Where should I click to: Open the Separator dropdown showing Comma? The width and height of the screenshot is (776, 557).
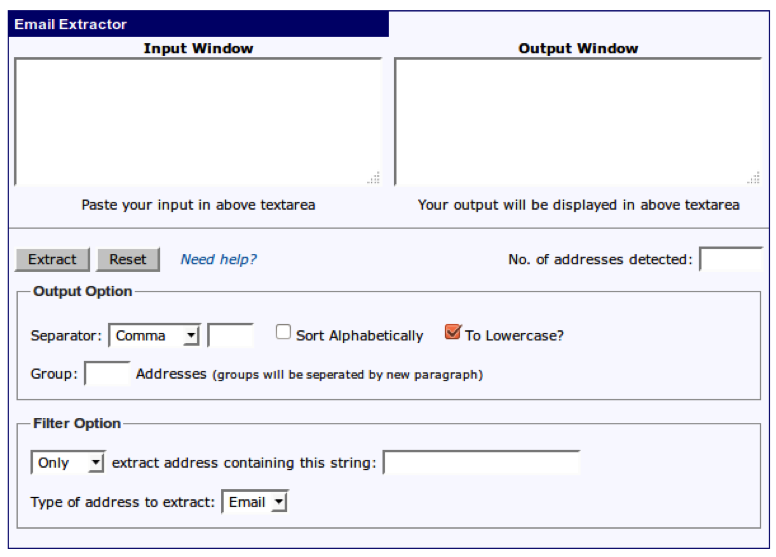[x=154, y=335]
